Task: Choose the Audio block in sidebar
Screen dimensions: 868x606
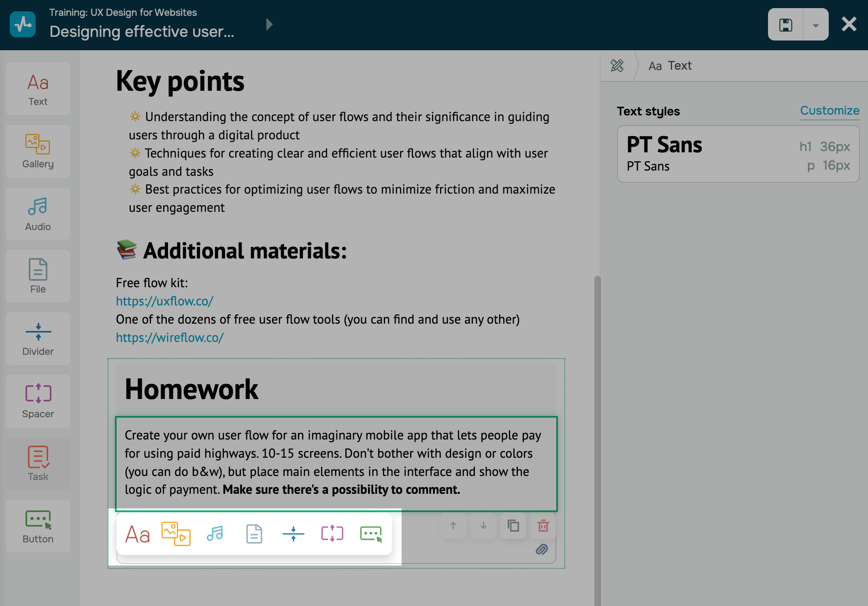Action: coord(38,214)
